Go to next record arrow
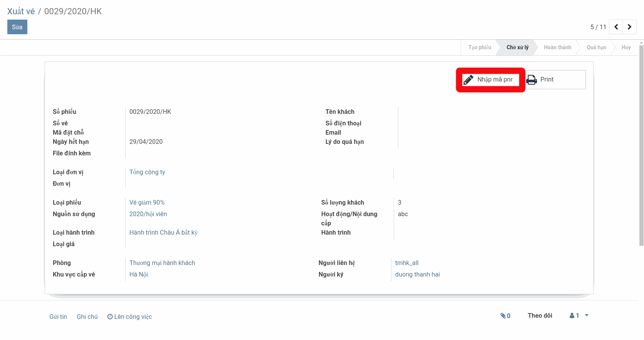The height and width of the screenshot is (340, 644). point(629,27)
